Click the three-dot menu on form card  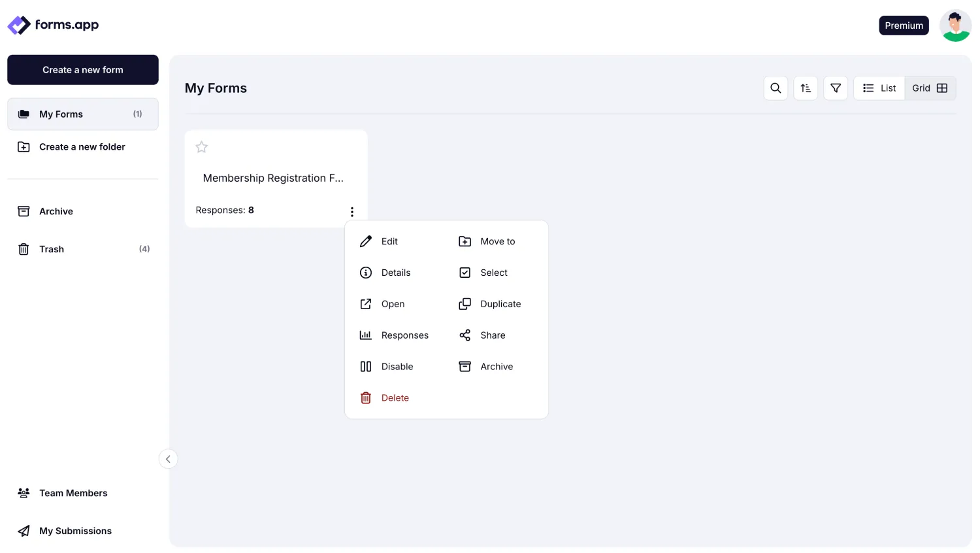352,211
